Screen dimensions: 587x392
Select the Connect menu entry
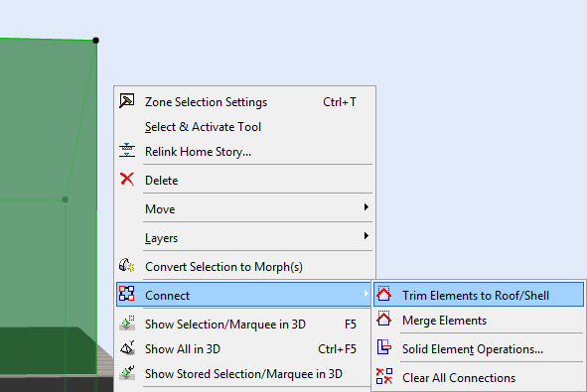pos(243,295)
